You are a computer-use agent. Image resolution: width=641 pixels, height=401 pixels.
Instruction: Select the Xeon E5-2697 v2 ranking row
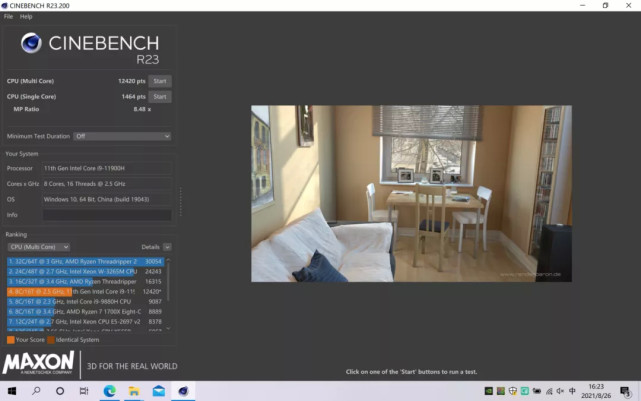click(x=85, y=322)
